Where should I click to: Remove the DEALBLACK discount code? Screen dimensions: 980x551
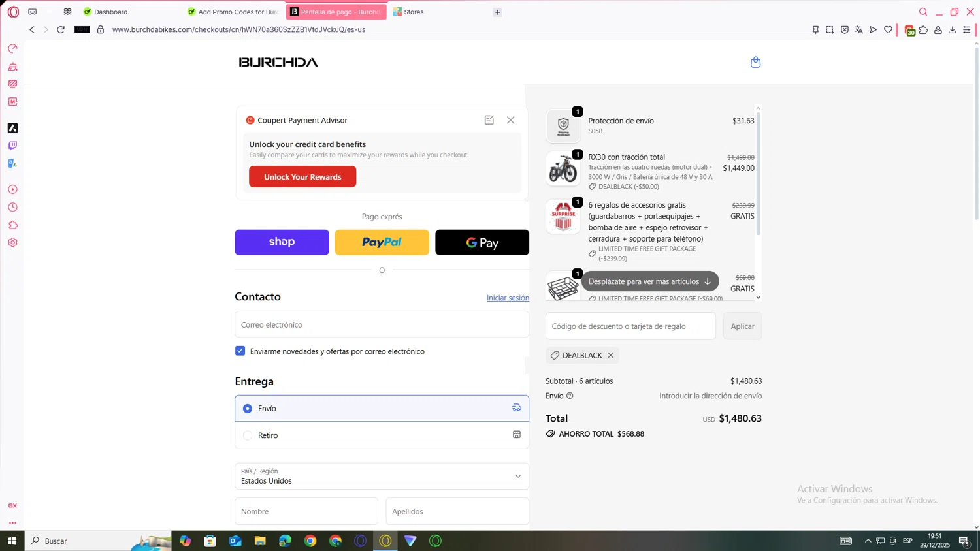[610, 356]
